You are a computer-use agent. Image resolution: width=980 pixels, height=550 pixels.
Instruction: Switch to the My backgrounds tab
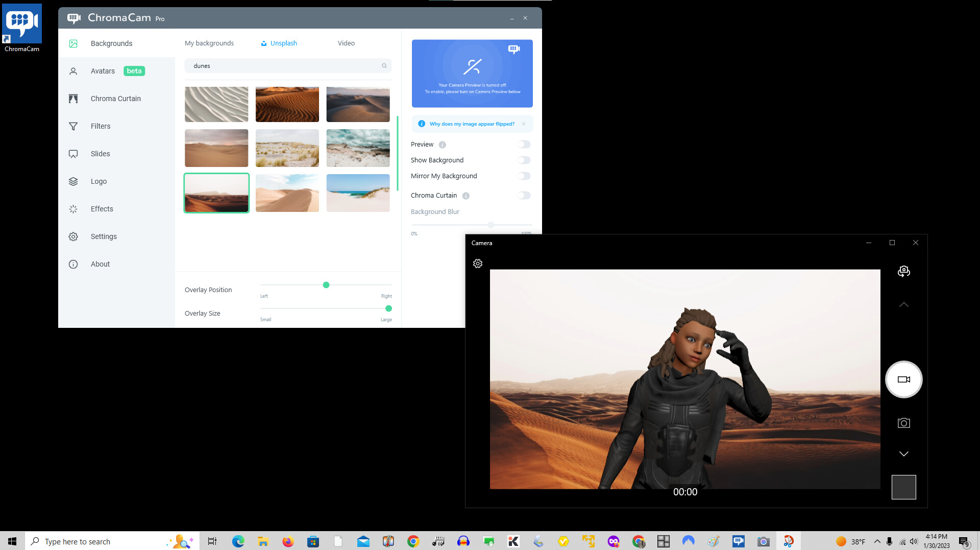[x=209, y=43]
